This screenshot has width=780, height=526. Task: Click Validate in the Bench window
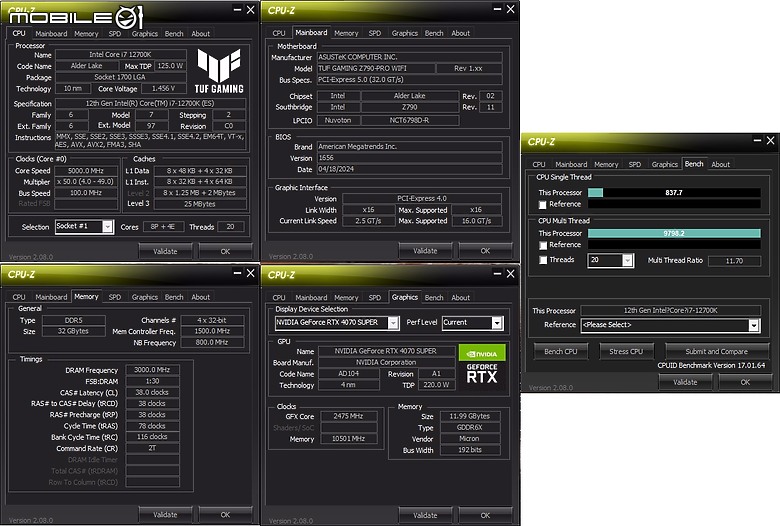[685, 382]
